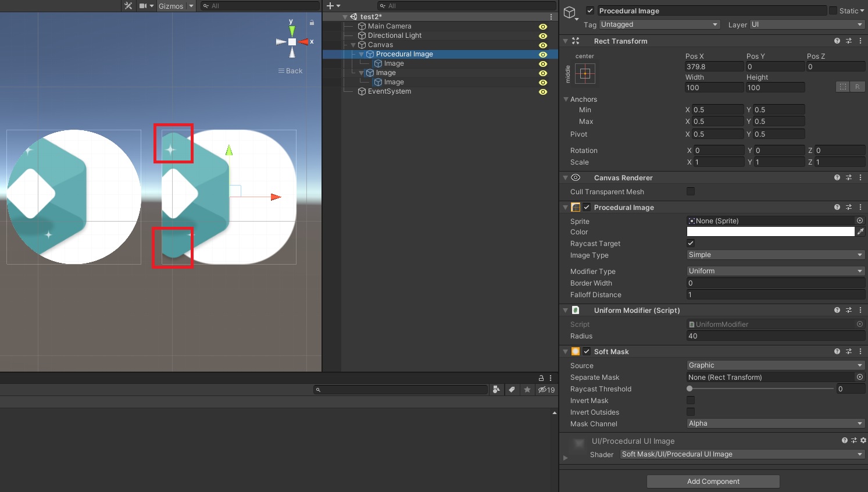
Task: Open the create menu in the Hierarchy
Action: (331, 6)
